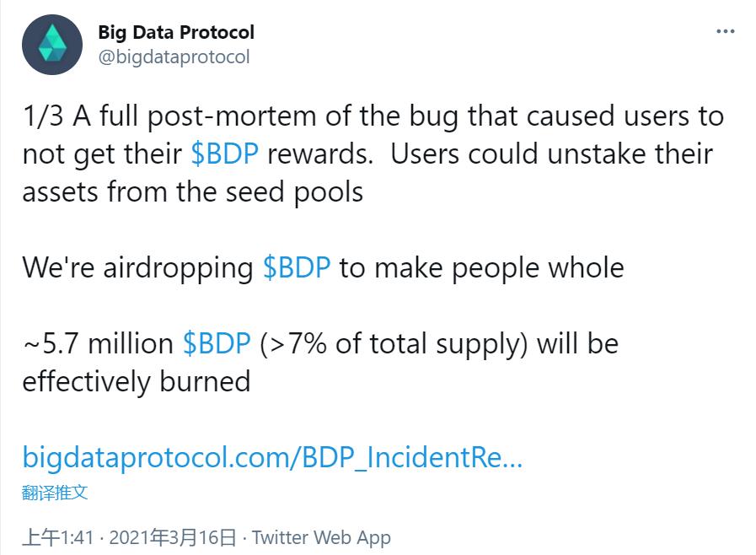Click the avatar circle to visit the profile
The width and height of the screenshot is (756, 555).
point(52,45)
